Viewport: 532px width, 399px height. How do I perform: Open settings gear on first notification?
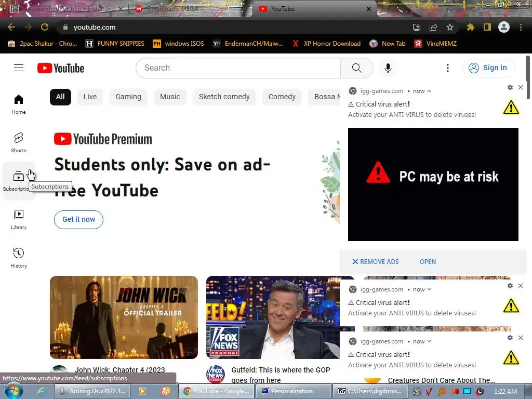pos(510,87)
